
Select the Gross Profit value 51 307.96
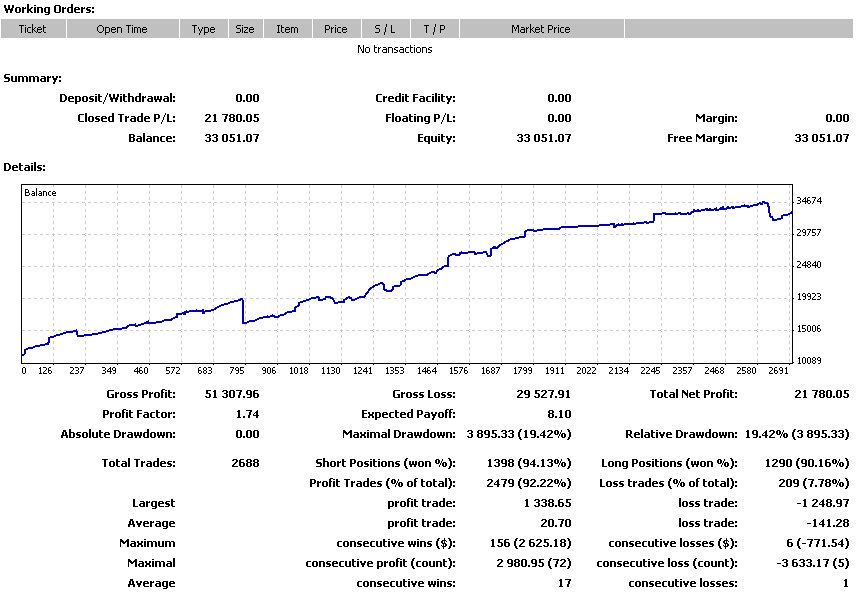(232, 394)
